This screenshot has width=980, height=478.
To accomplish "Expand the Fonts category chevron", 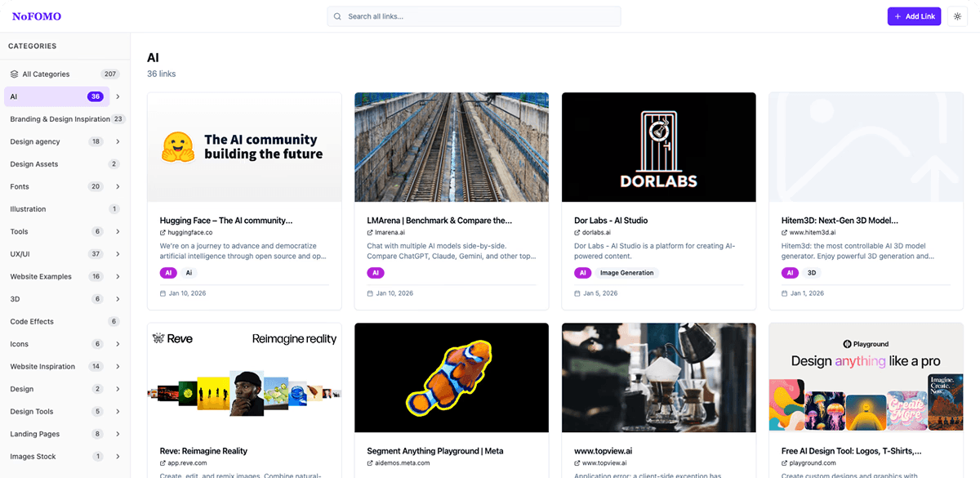I will [118, 186].
